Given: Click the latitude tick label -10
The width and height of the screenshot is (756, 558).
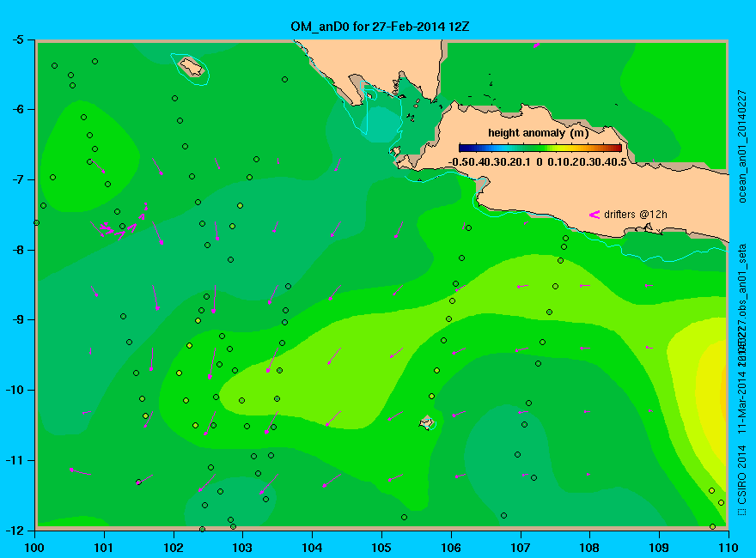Looking at the screenshot, I should 14,390.
